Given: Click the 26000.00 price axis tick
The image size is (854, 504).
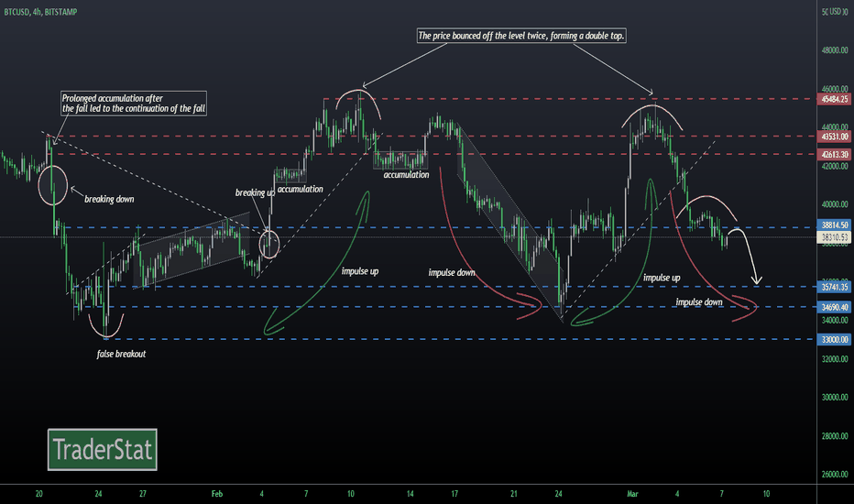Looking at the screenshot, I should pos(835,474).
